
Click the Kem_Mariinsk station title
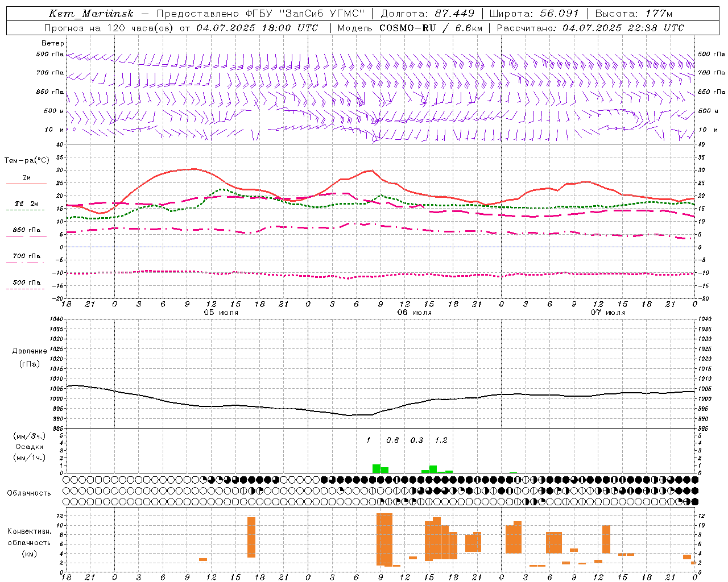91,14
